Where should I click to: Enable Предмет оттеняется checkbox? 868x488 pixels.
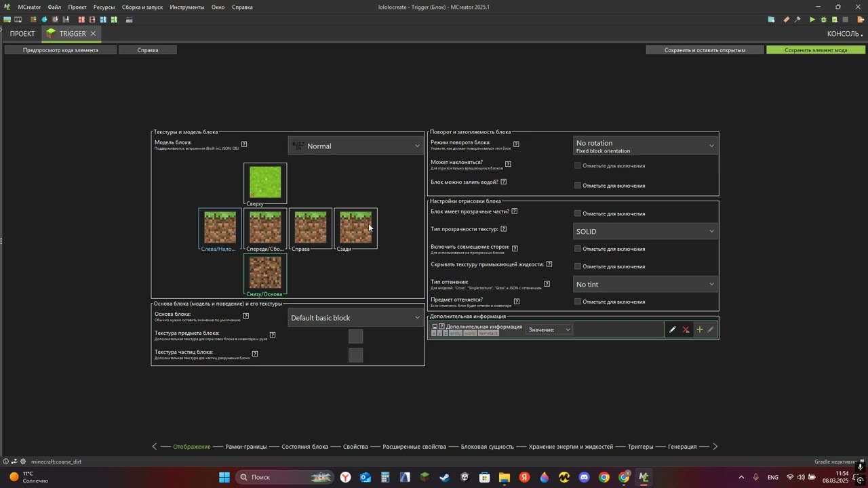tap(578, 302)
